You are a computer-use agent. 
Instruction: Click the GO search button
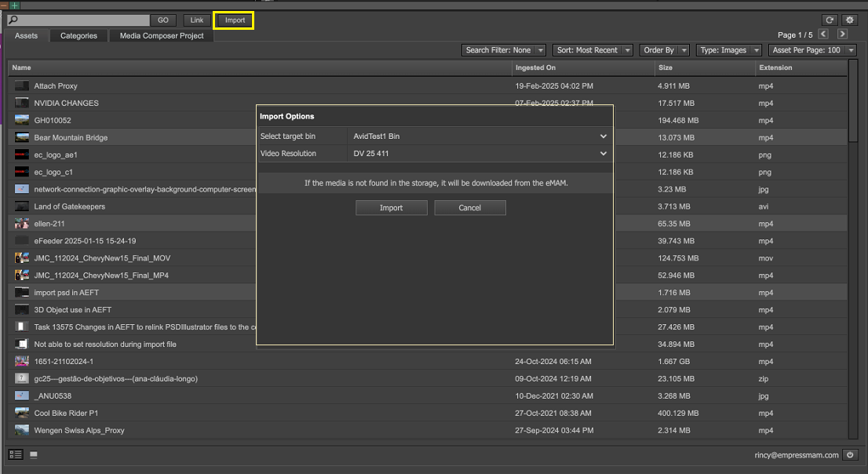pyautogui.click(x=162, y=20)
